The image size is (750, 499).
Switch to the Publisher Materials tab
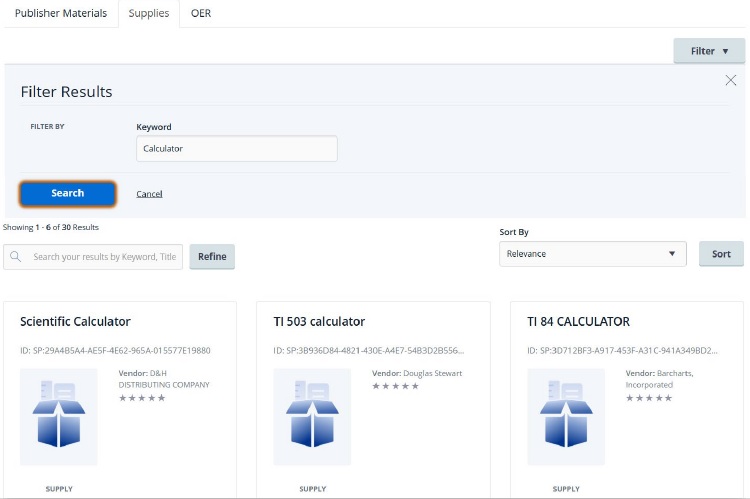click(x=59, y=14)
